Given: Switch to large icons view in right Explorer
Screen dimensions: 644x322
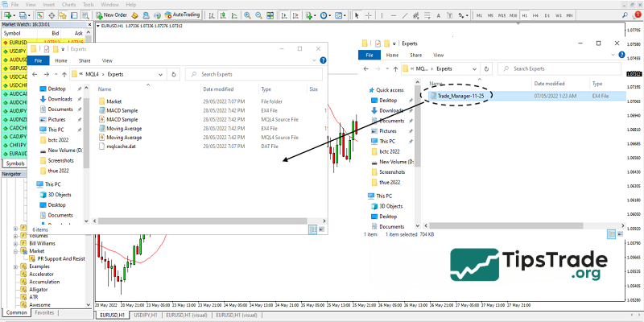Looking at the screenshot, I should pos(621,233).
